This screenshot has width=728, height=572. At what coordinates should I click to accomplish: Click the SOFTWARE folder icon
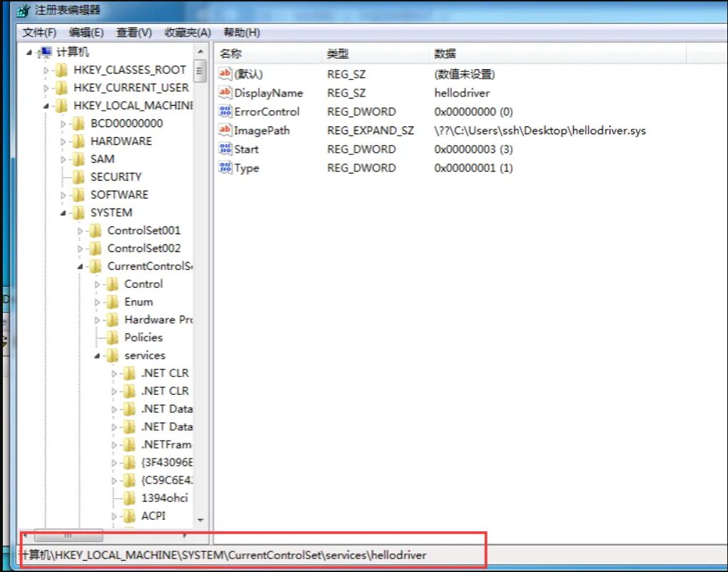coord(79,195)
